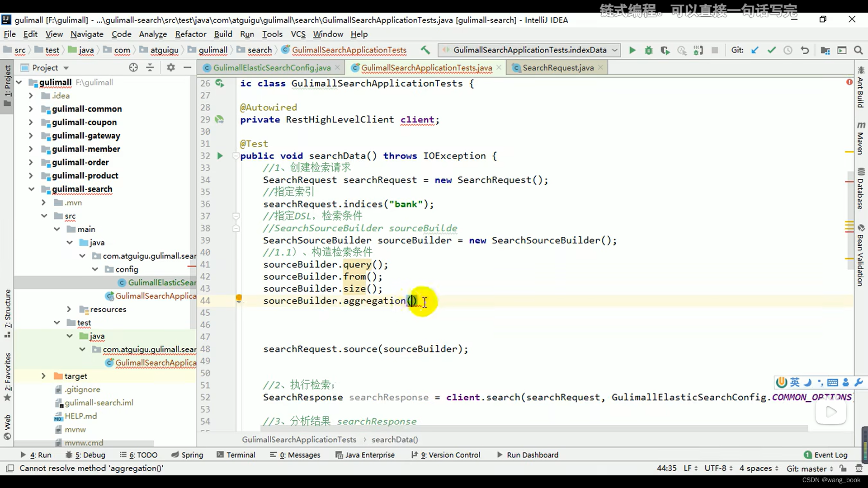Expand the resources folder
868x488 pixels.
coord(69,309)
